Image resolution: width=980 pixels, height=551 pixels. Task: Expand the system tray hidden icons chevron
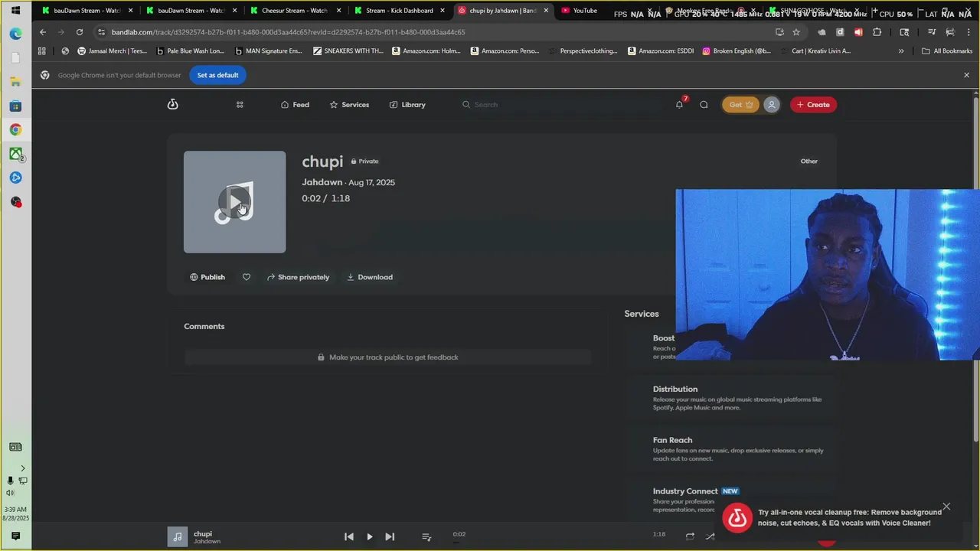[x=22, y=468]
